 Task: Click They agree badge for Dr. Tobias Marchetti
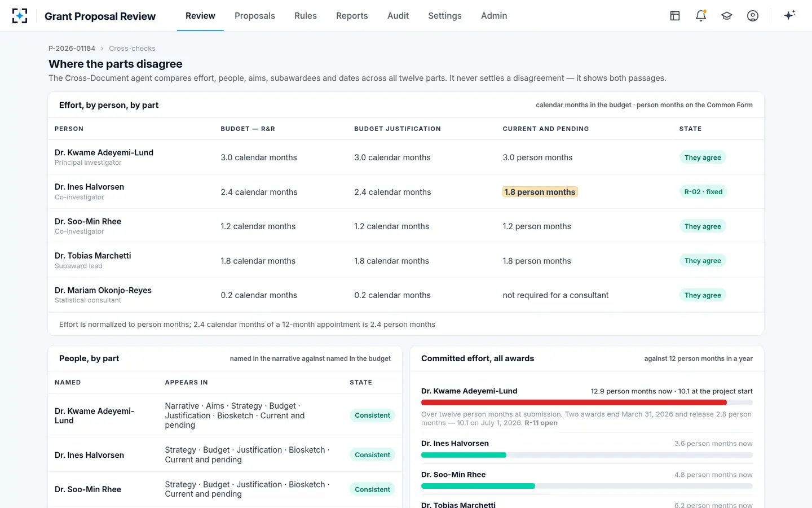click(x=703, y=261)
